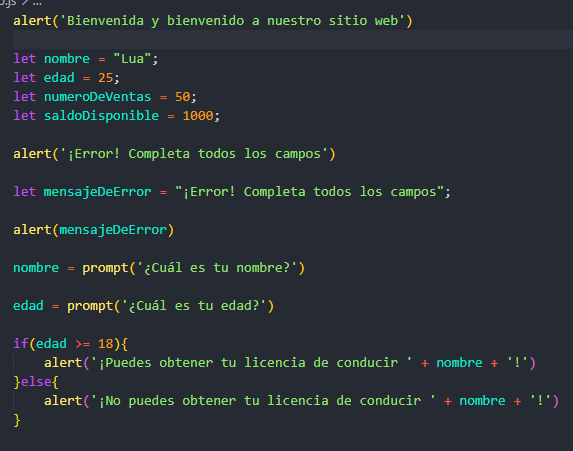
Task: Click the number 25 assigned to edad
Action: coord(105,78)
